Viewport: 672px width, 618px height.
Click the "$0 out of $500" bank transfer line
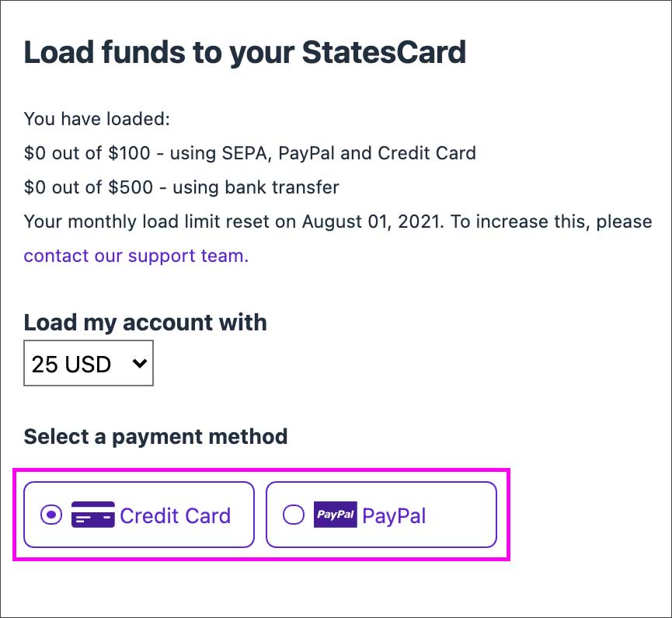(181, 187)
